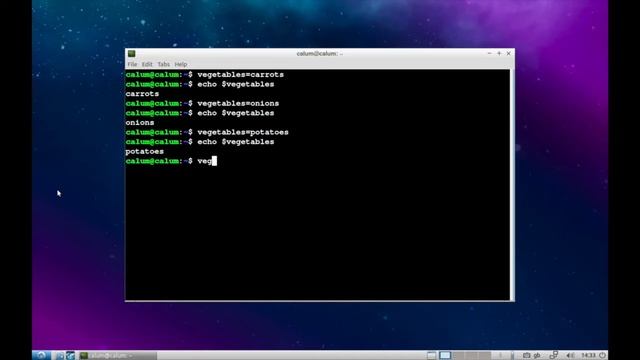Click the 'vegetables=potatoes' command text
Viewport: 640px width, 360px height.
click(243, 132)
